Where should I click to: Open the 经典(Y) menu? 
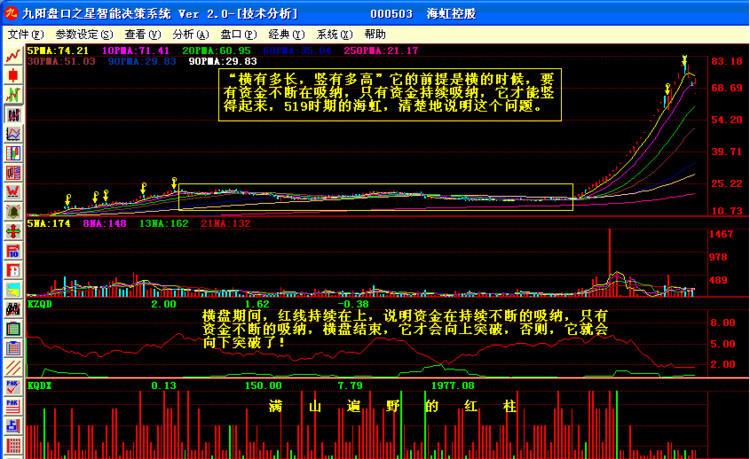[287, 34]
